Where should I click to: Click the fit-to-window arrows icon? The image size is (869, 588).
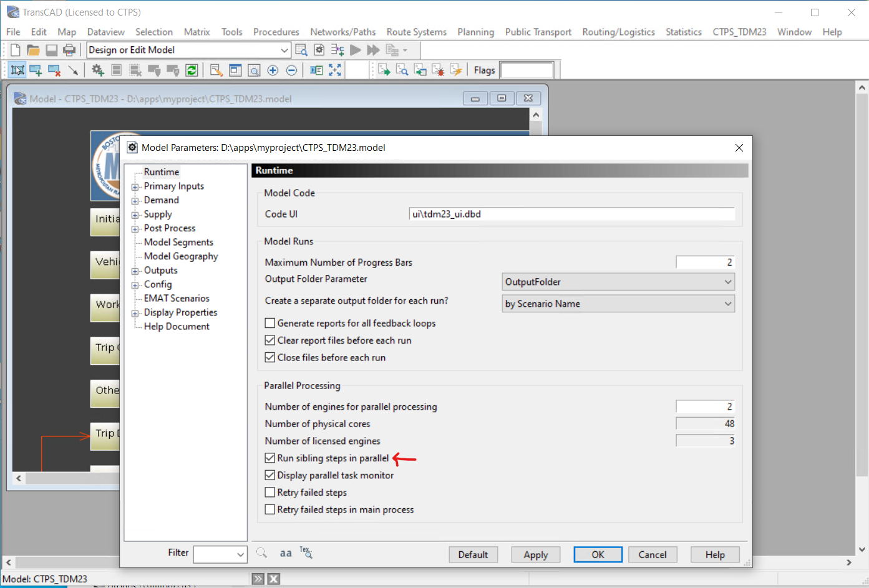point(335,70)
